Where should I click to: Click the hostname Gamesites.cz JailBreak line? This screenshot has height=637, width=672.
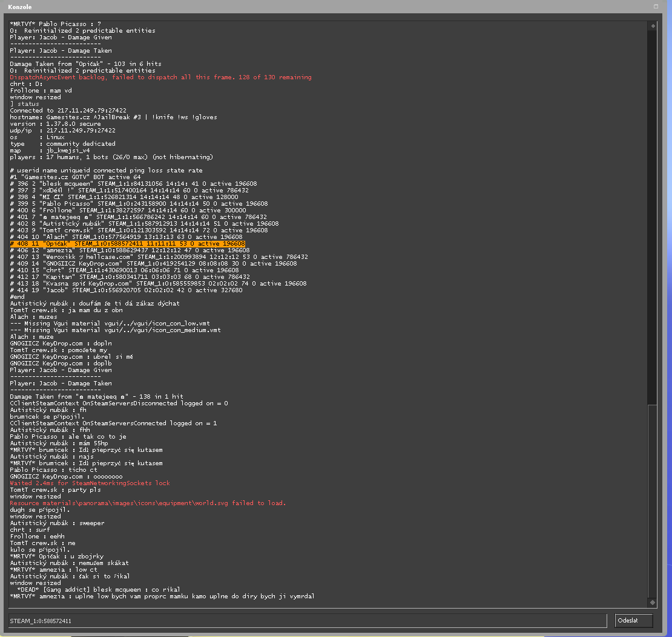(113, 117)
